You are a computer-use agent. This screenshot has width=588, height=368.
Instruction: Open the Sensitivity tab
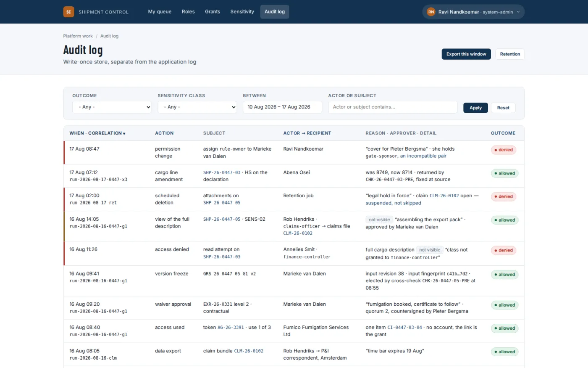pyautogui.click(x=242, y=12)
